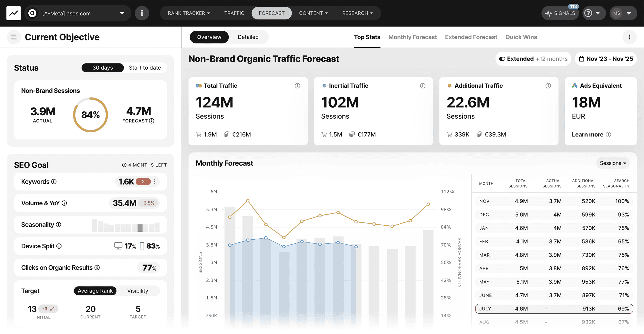Viewport: 644px width, 334px height.
Task: Open the Content menu in the top bar
Action: [x=313, y=13]
